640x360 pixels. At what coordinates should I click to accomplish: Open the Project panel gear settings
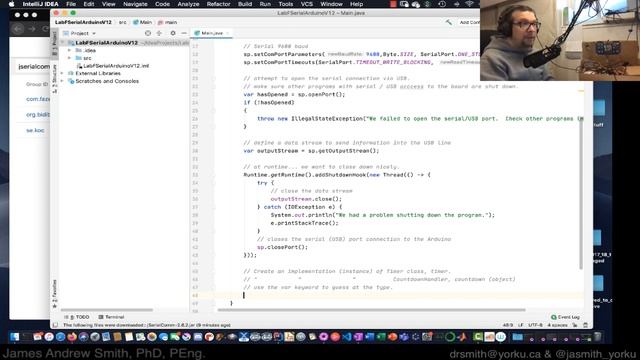click(173, 33)
